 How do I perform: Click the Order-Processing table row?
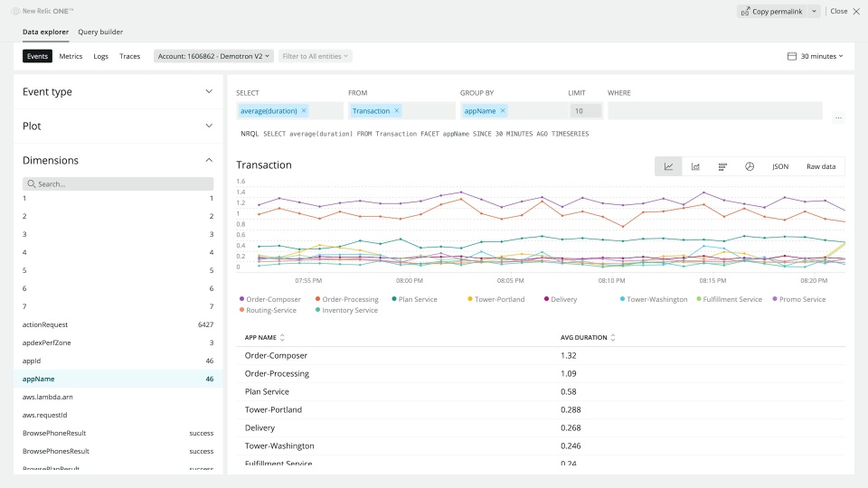pyautogui.click(x=541, y=373)
